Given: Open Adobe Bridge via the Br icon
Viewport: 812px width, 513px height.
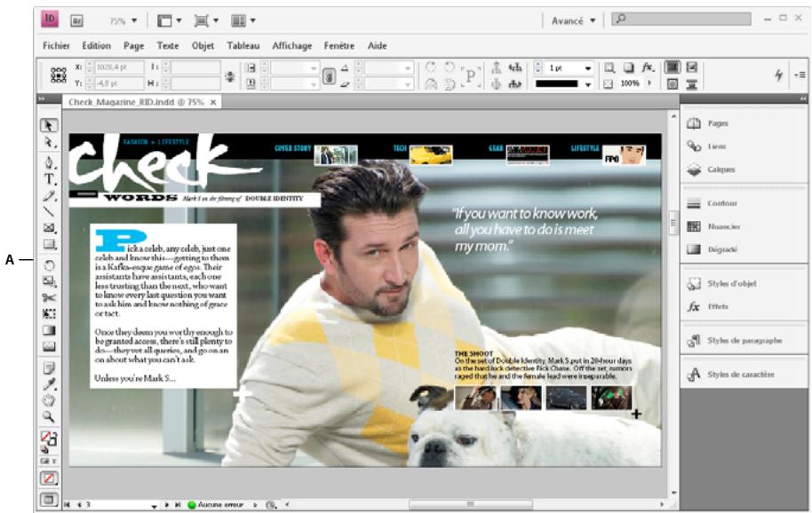Looking at the screenshot, I should [76, 20].
